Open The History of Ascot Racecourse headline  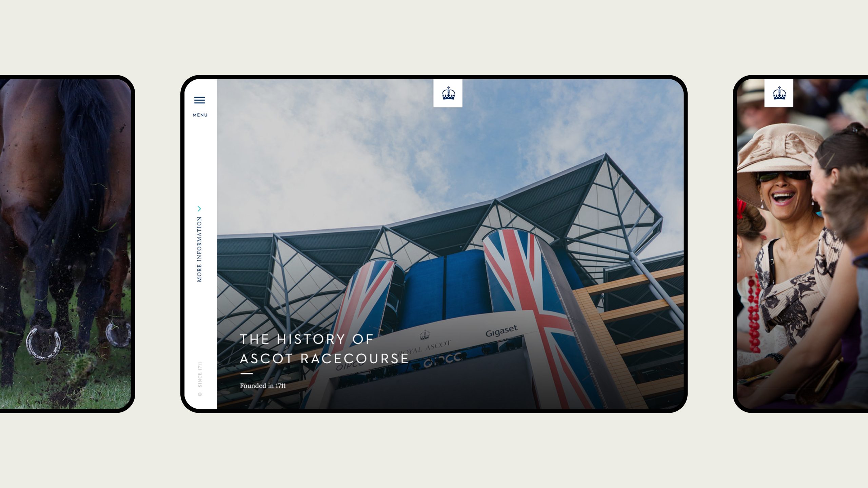point(324,349)
